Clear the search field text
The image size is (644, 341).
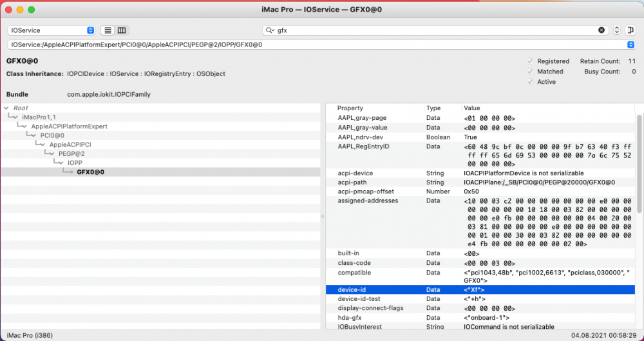601,30
